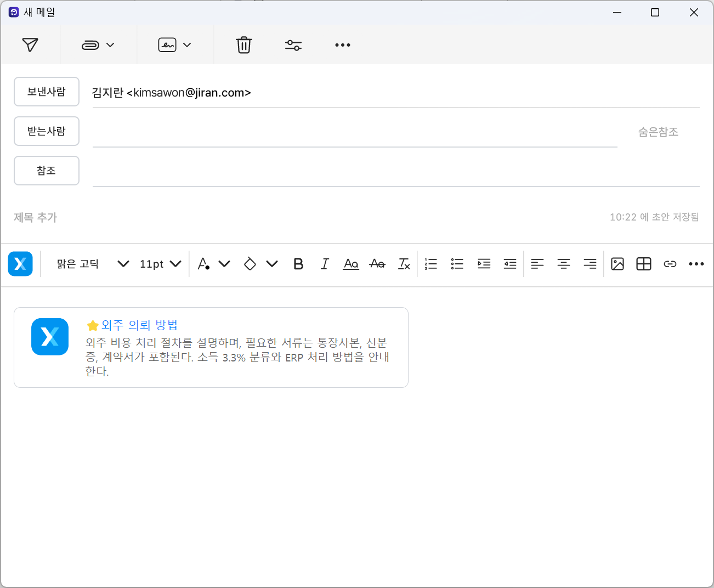This screenshot has width=714, height=588.
Task: Click the 제목 추가 subject field
Action: [35, 217]
